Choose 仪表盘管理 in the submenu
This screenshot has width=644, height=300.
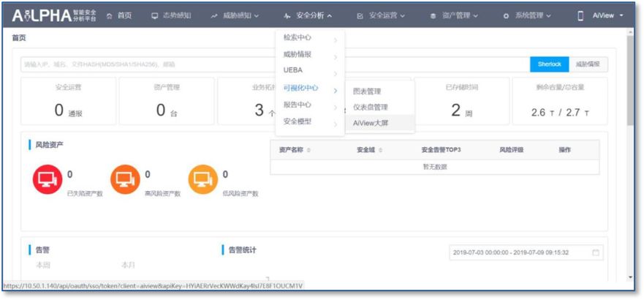[371, 107]
